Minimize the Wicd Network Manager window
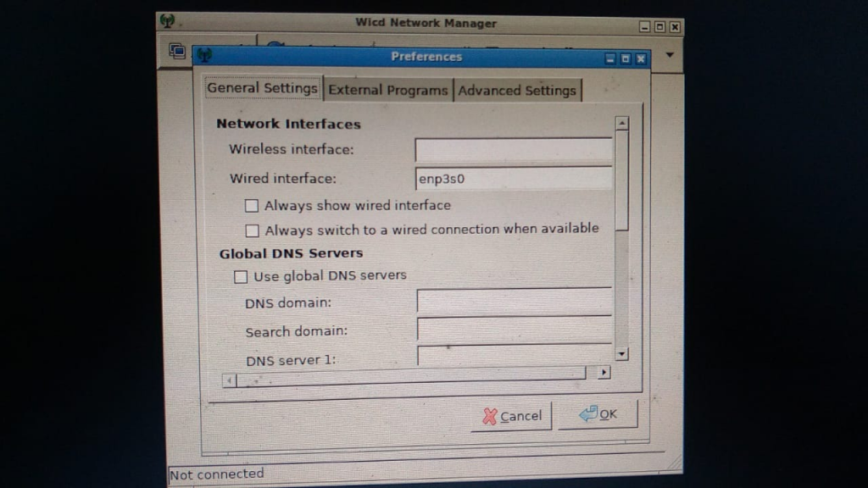 pyautogui.click(x=644, y=26)
